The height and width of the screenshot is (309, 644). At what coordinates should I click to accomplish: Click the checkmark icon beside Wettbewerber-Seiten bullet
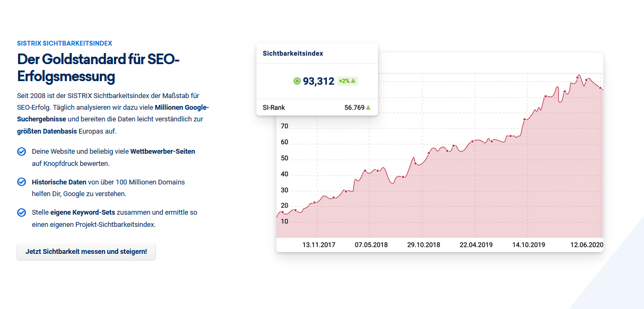pos(22,152)
